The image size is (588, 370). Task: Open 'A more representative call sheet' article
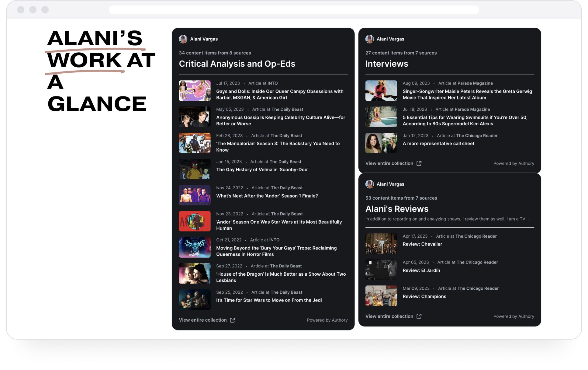coord(438,143)
